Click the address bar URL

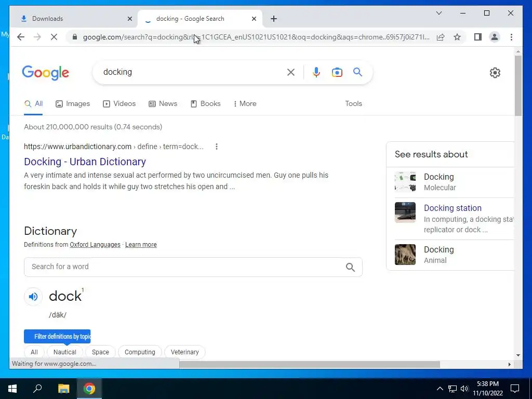(256, 37)
